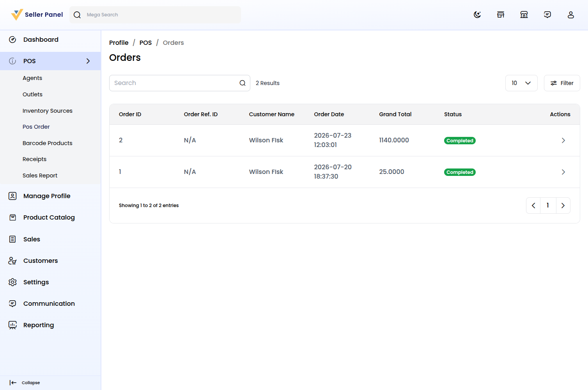Go to previous page arrow
588x390 pixels.
tap(533, 206)
